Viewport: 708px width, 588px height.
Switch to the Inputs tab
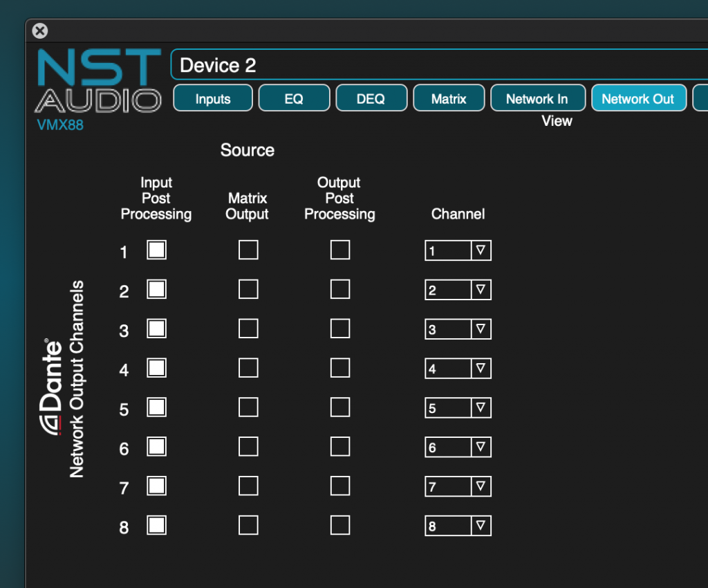pyautogui.click(x=212, y=98)
